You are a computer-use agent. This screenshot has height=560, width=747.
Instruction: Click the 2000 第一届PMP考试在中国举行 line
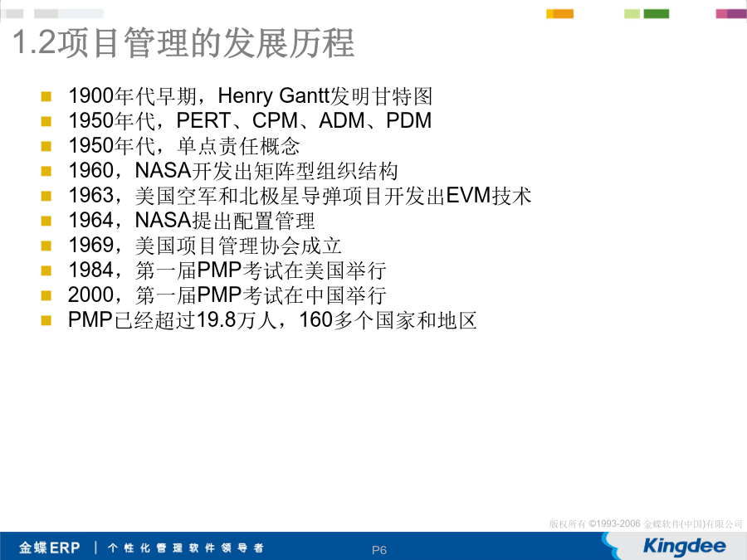click(x=227, y=295)
